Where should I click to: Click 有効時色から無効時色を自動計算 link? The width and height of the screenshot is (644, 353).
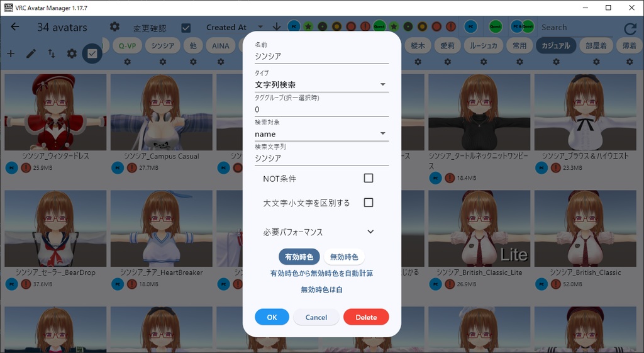pyautogui.click(x=321, y=273)
